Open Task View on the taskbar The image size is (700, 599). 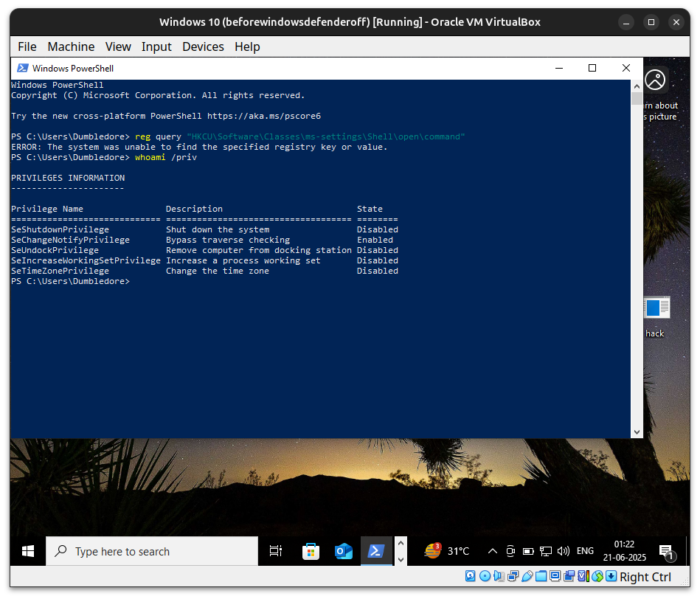pos(276,551)
